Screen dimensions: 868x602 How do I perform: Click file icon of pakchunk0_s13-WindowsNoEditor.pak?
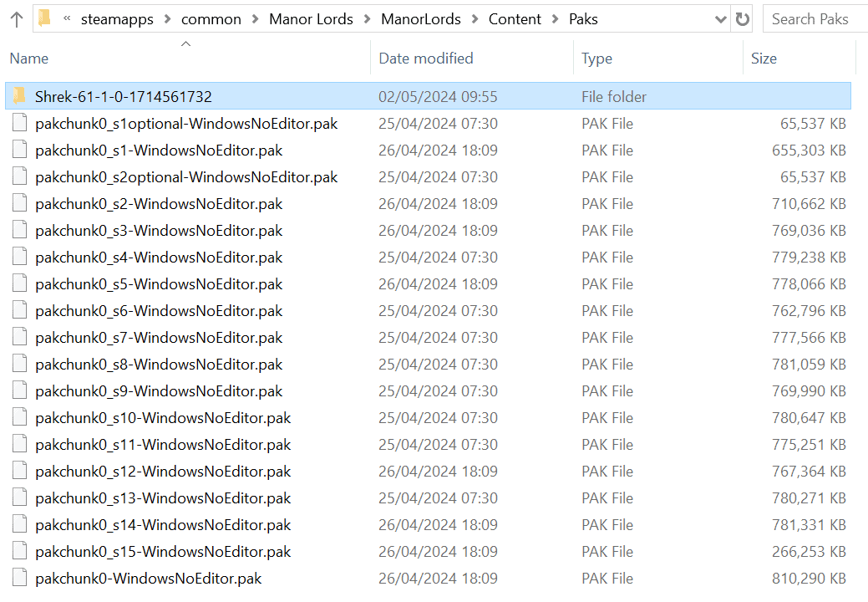coord(20,497)
